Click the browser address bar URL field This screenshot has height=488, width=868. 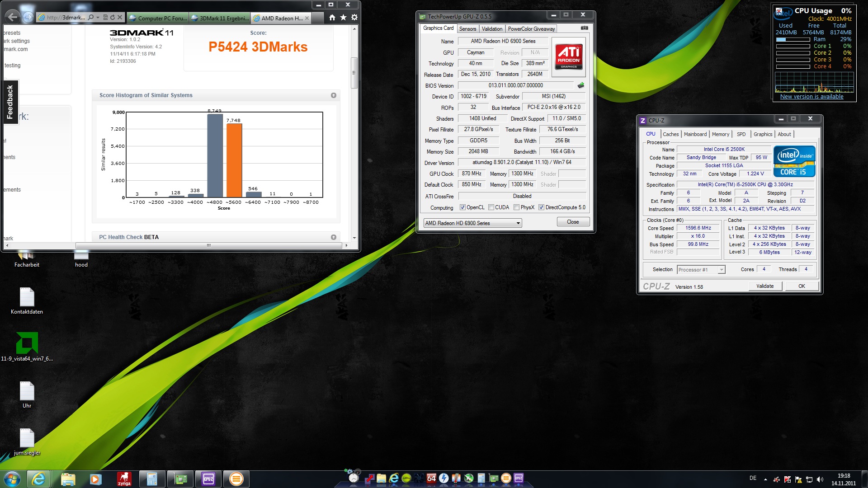tap(66, 18)
